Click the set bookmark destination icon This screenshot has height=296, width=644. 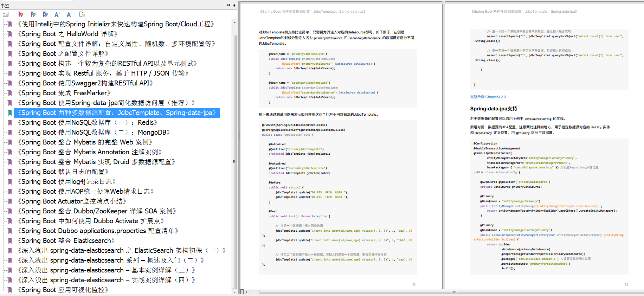(x=45, y=14)
